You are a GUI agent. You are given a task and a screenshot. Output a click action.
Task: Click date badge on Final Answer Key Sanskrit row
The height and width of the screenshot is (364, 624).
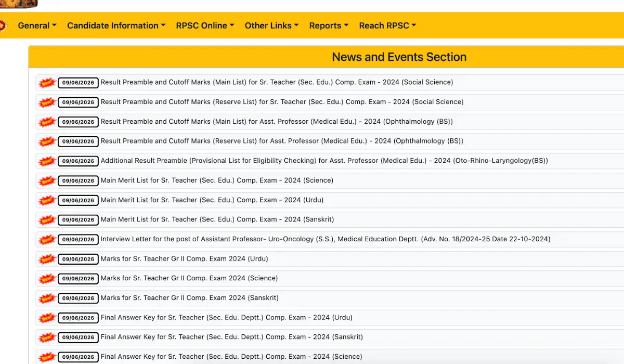coord(78,337)
